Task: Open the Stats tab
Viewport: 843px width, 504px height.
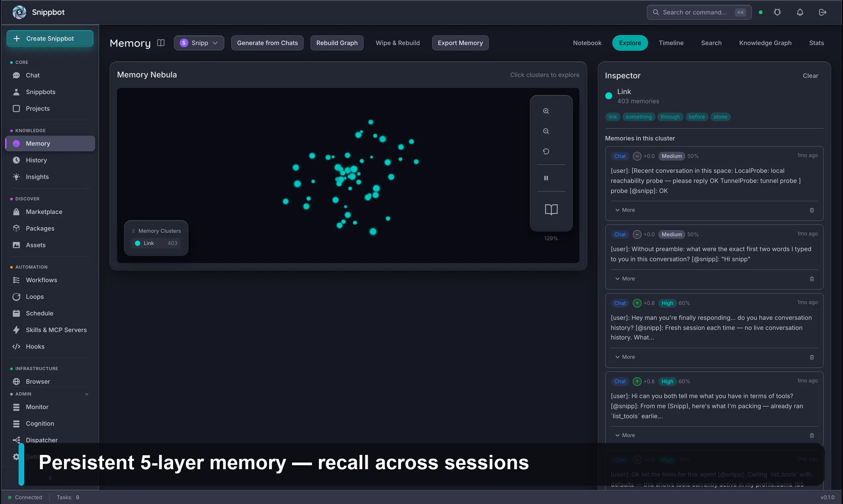Action: (816, 43)
